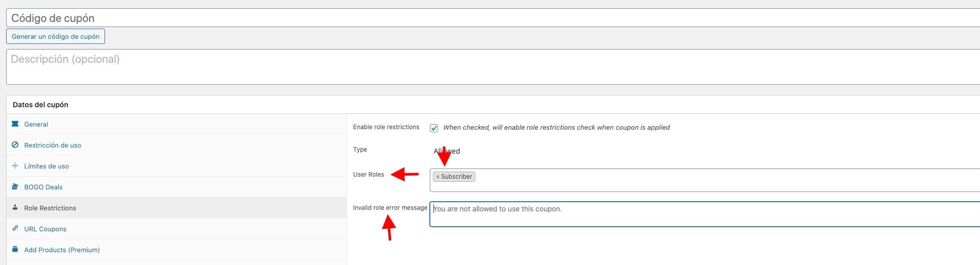The height and width of the screenshot is (265, 980).
Task: Click the Restricción de uso ban icon
Action: [15, 145]
